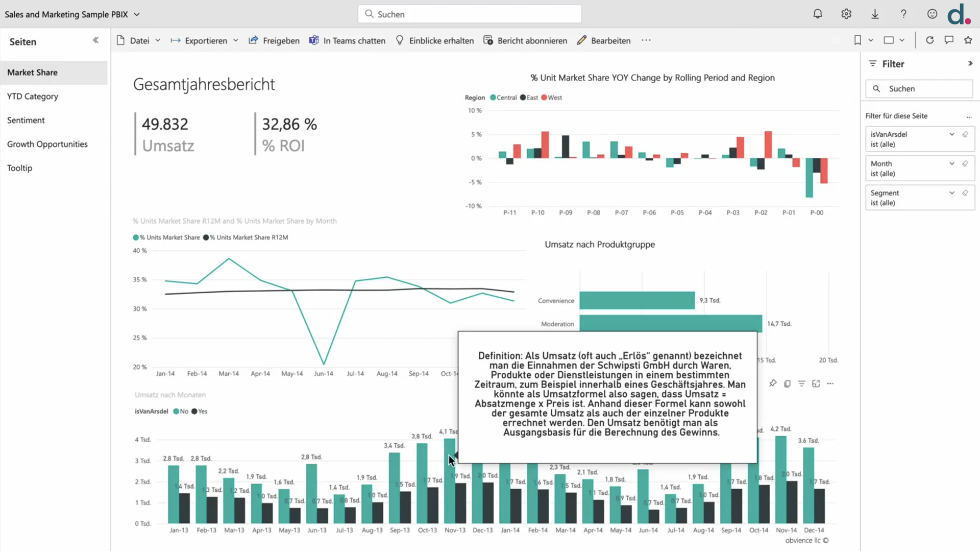The image size is (980, 551).
Task: Expand the visual in focus mode
Action: pos(816,384)
